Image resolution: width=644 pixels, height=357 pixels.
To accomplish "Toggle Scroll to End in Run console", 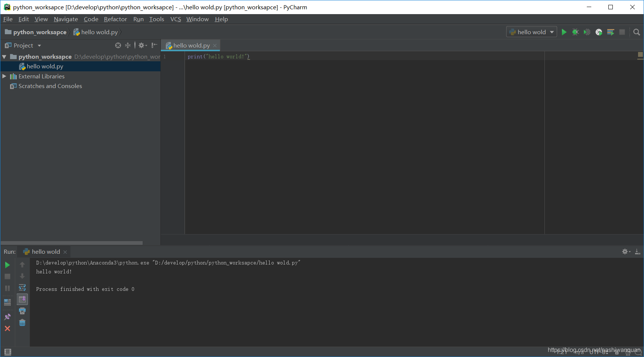I will tap(22, 299).
